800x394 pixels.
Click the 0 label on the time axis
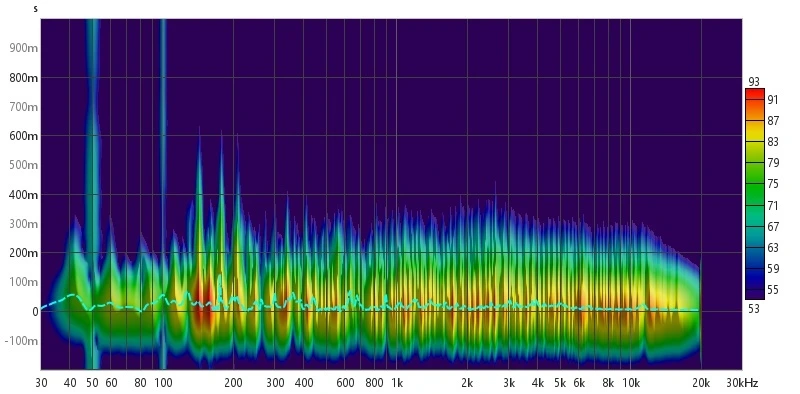coord(35,311)
